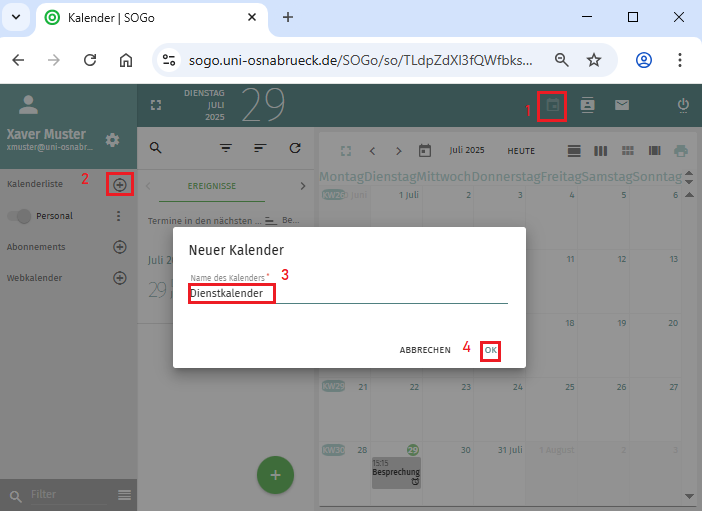Cancel dialog with Abbrechen button

click(425, 350)
